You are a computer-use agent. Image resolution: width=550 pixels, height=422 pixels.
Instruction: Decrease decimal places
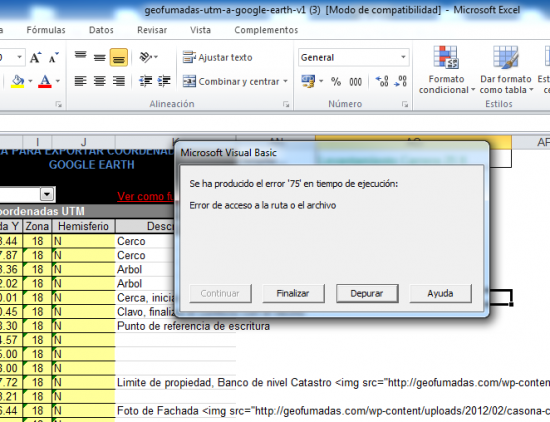tap(400, 81)
